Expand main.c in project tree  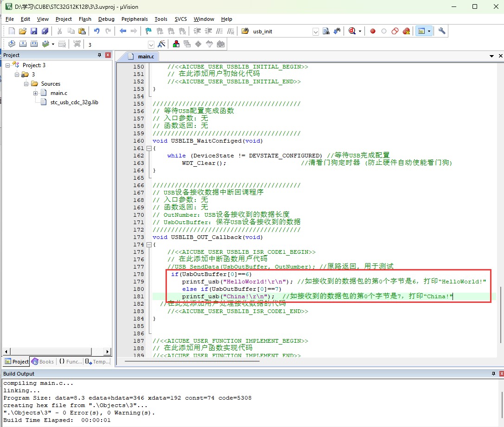35,93
